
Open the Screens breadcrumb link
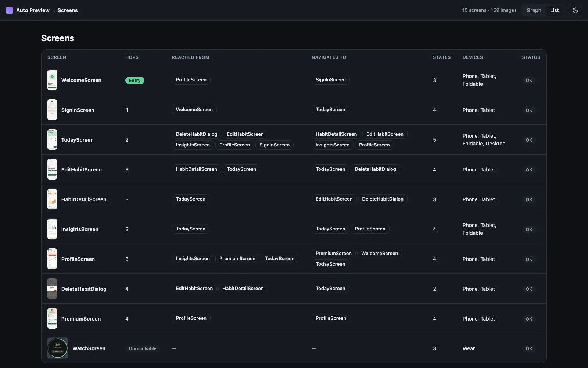pos(68,10)
